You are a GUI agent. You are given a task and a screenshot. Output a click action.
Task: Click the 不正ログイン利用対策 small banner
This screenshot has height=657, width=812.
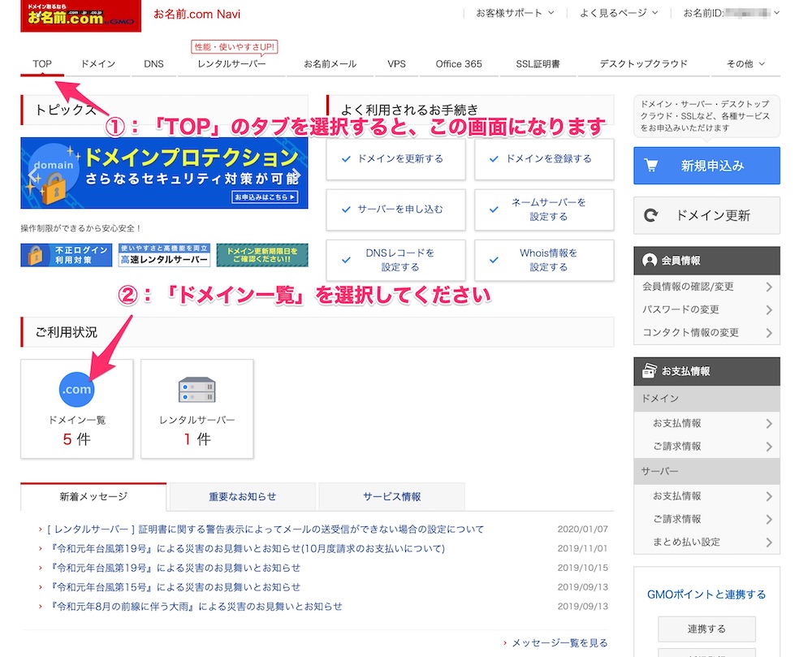67,255
